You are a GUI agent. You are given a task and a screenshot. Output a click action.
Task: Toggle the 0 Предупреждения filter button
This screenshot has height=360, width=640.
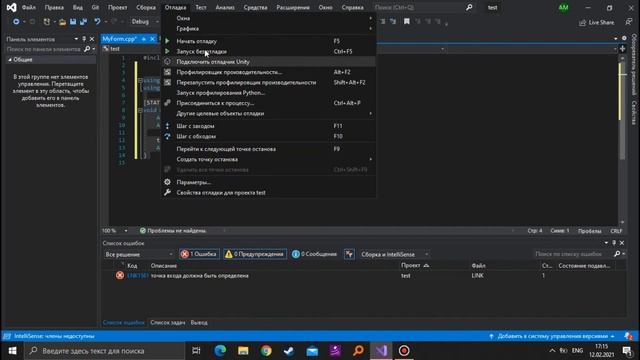point(255,254)
